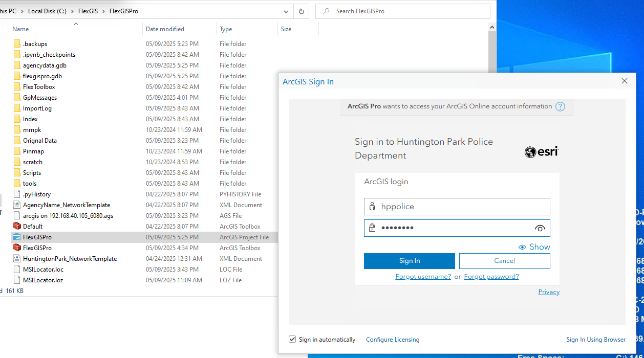Close the ArcGIS Sign In dialog

(625, 81)
